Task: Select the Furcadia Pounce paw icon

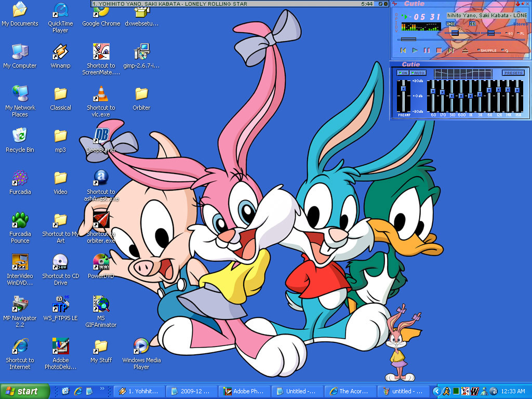Action: click(20, 228)
